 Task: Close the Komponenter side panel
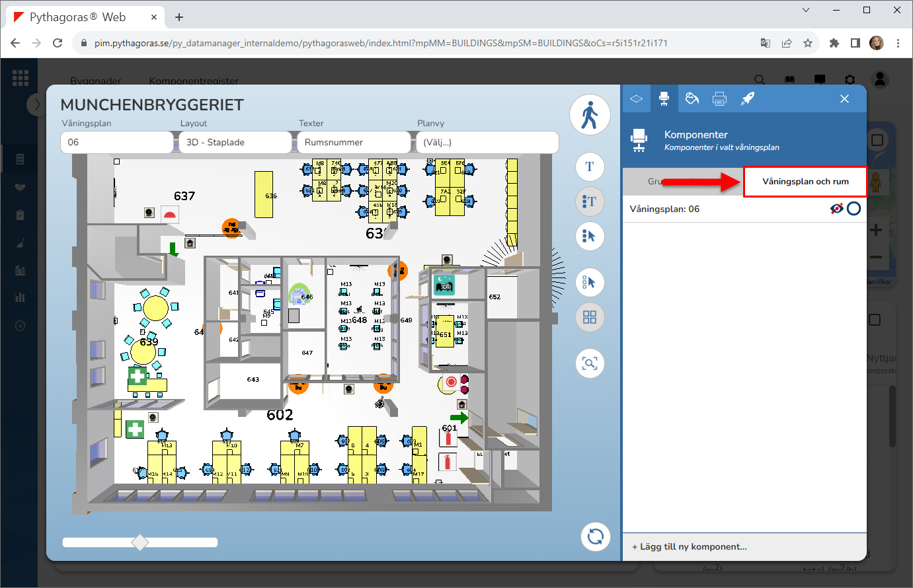(844, 99)
